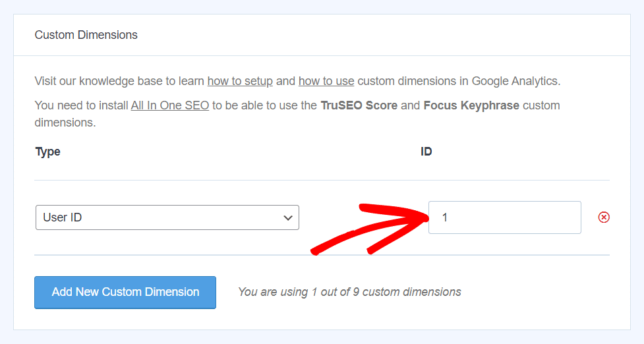Click the red arrow annotation

pos(370,229)
